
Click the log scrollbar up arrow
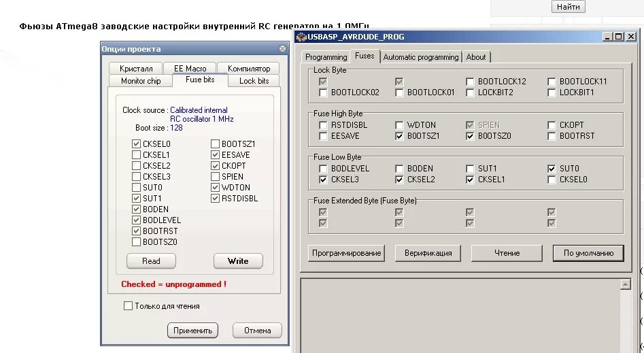coord(626,284)
